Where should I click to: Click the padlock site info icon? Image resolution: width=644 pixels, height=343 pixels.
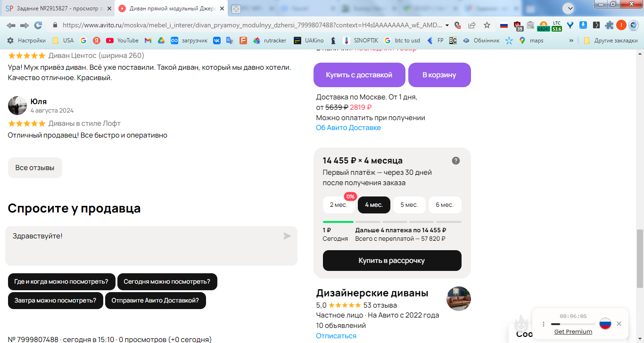55,25
